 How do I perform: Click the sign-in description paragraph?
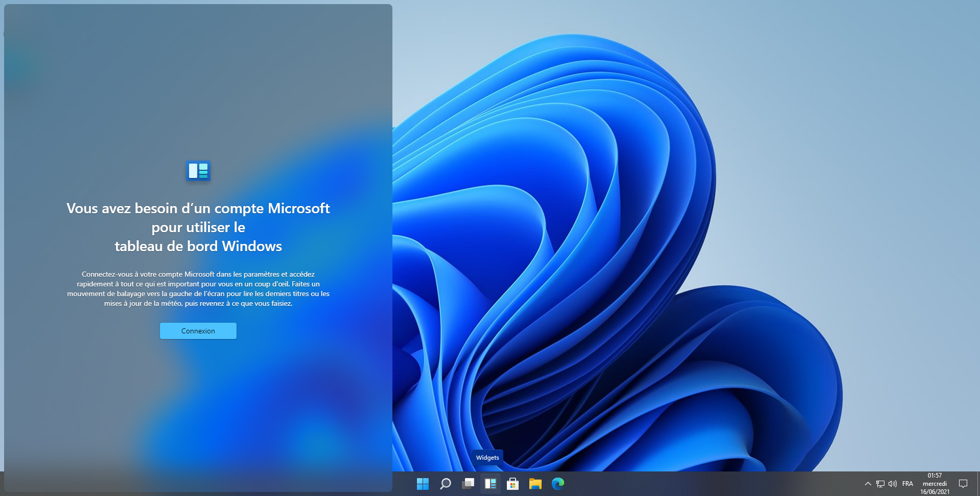point(198,289)
